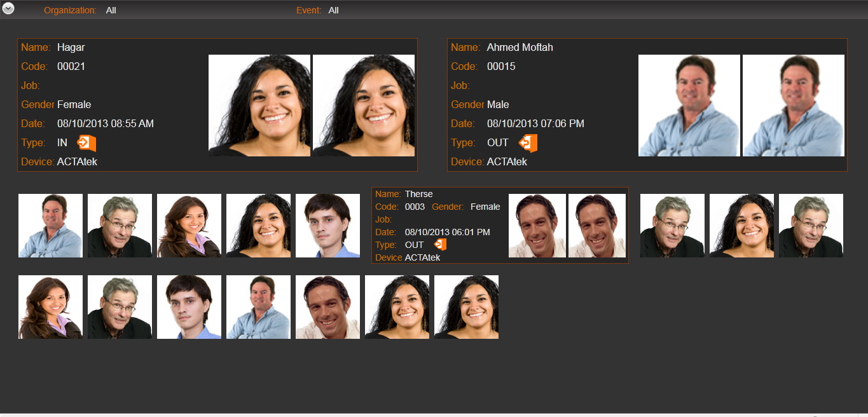Click the IN type icon on Hagar's card
The width and height of the screenshot is (868, 417).
tap(86, 143)
